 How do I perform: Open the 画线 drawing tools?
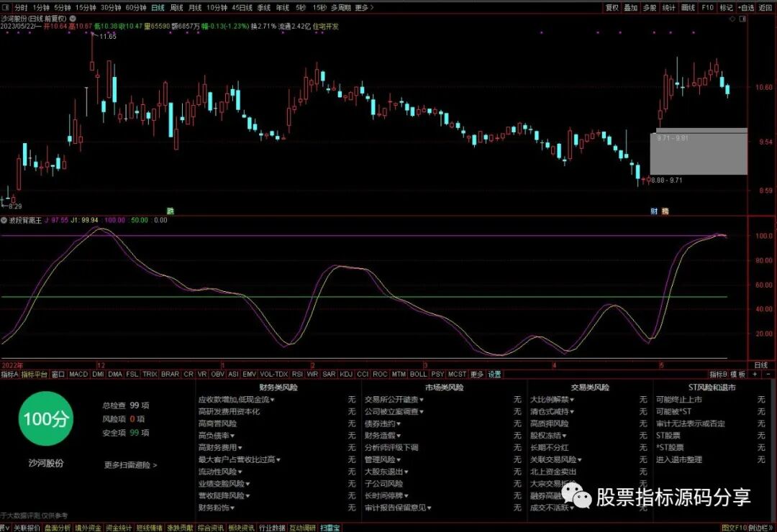click(x=688, y=7)
